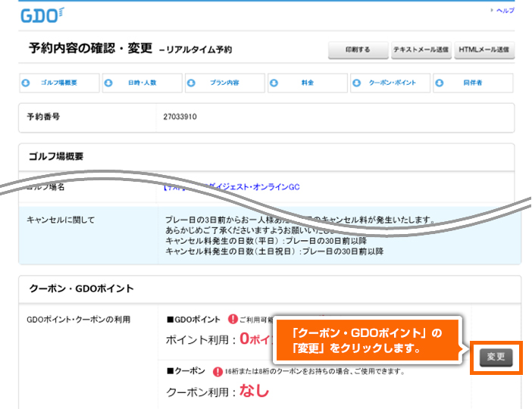Click red warning icon next to GDOポイント
Viewport: 532px width, 409px height.
coord(233,319)
